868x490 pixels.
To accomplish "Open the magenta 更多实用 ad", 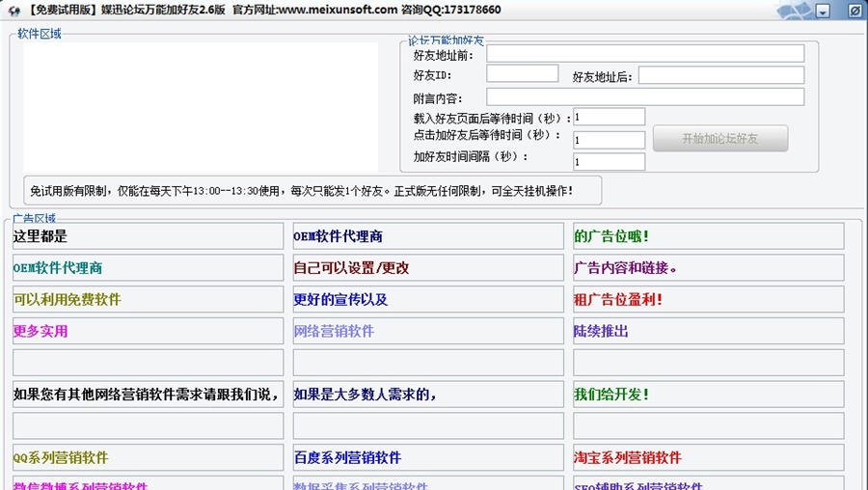I will [148, 331].
